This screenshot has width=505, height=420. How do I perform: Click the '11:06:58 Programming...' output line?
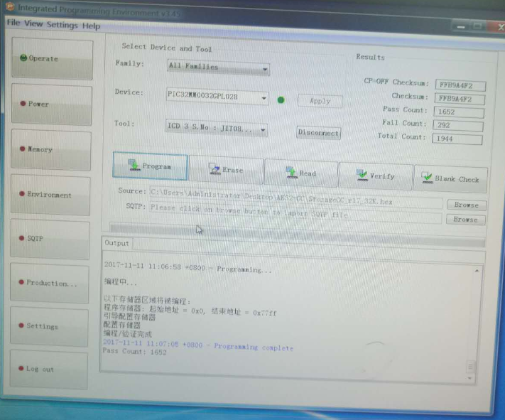(x=188, y=267)
